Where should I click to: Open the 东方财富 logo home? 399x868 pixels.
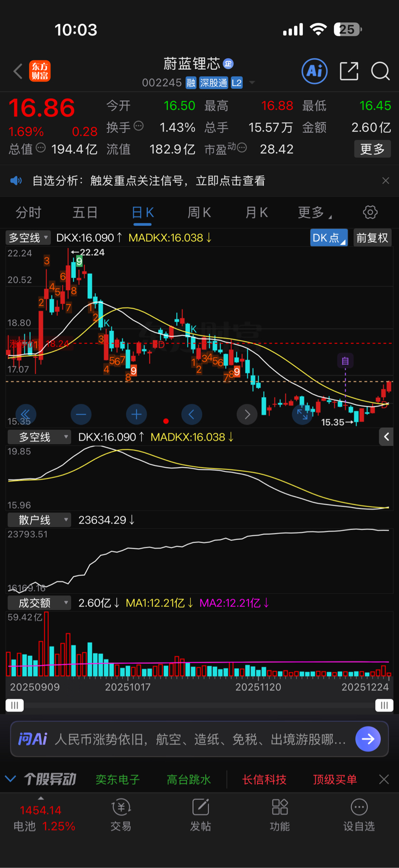point(40,71)
